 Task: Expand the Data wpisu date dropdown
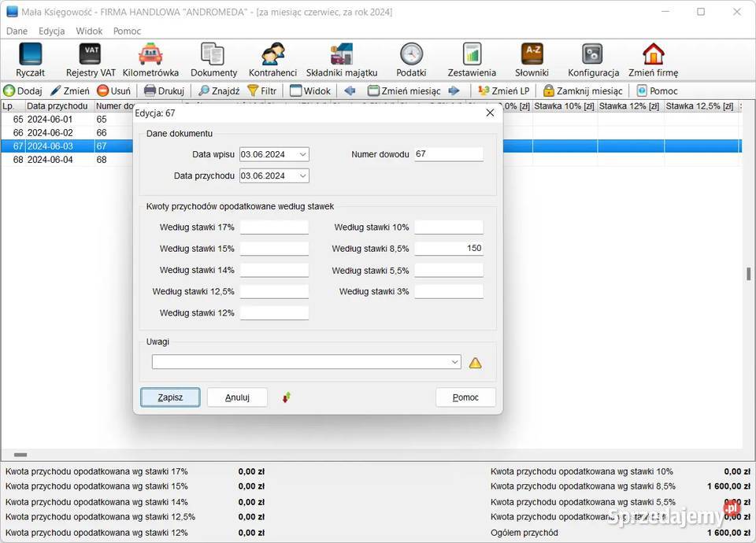tap(302, 154)
